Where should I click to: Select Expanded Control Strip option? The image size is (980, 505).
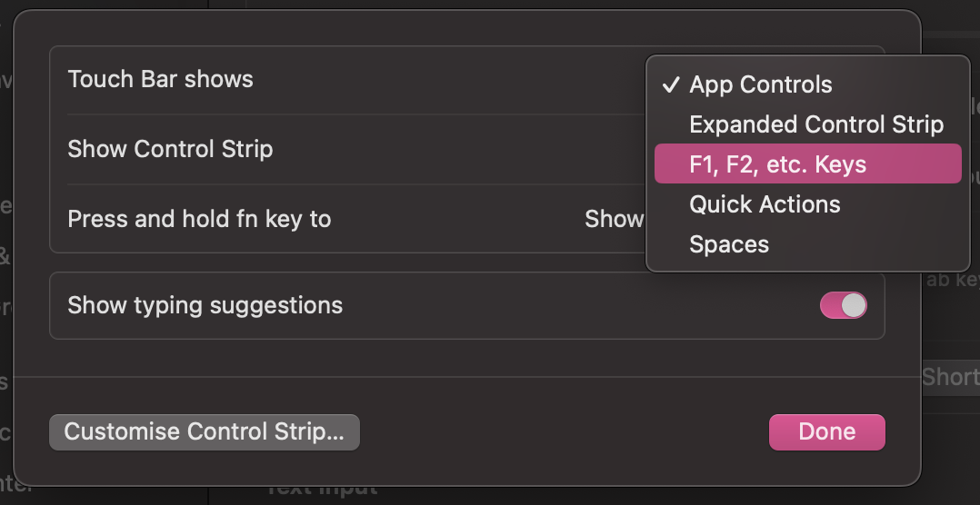click(x=815, y=124)
